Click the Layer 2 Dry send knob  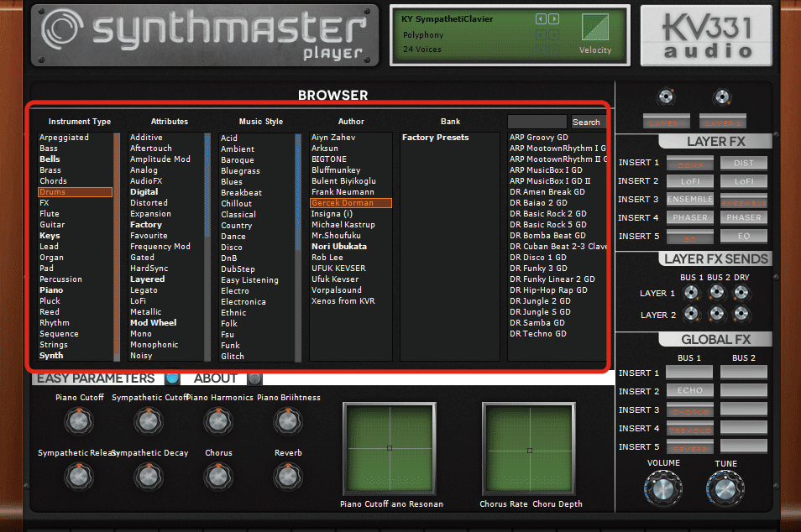tap(741, 314)
